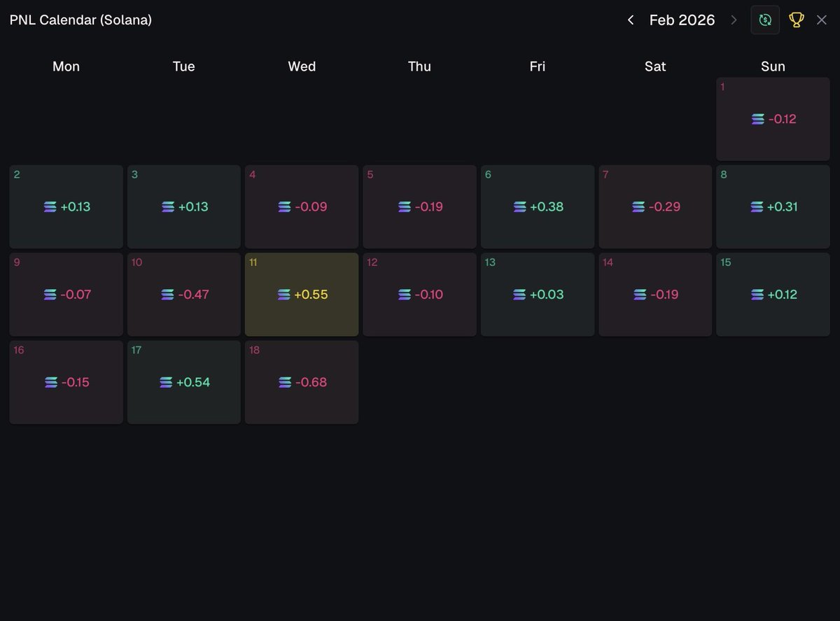Click the PNL Calendar (Solana) title
This screenshot has width=840, height=621.
(80, 20)
